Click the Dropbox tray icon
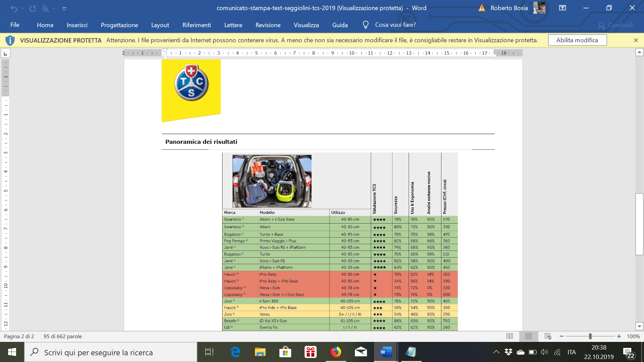This screenshot has height=362, width=644. click(x=508, y=352)
